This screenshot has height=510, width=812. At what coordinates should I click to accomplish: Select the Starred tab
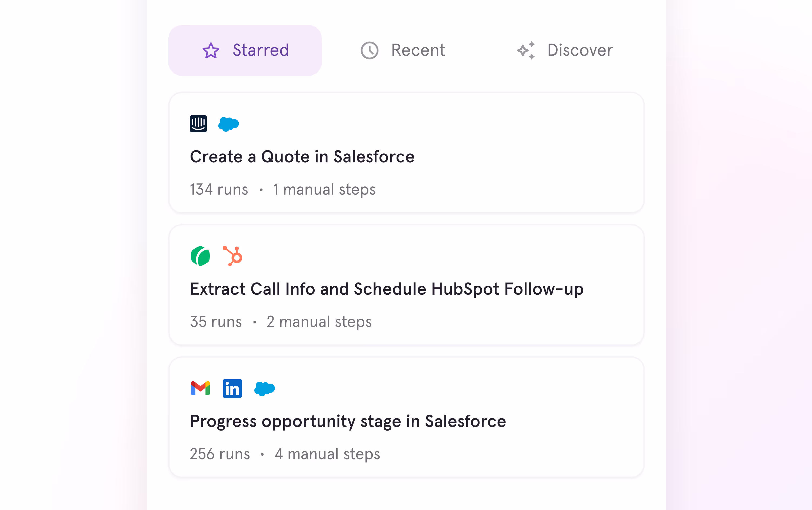point(245,50)
